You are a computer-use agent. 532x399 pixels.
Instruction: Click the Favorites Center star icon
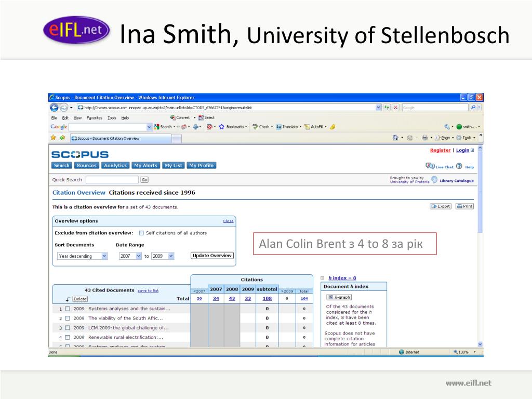[54, 138]
